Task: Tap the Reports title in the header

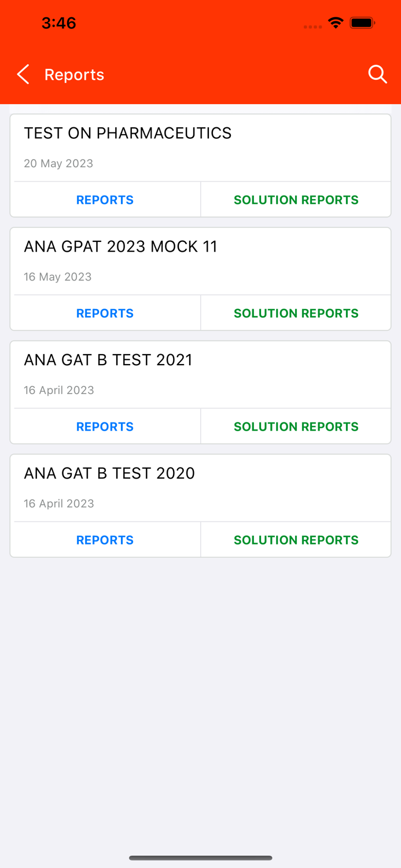Action: [x=74, y=74]
